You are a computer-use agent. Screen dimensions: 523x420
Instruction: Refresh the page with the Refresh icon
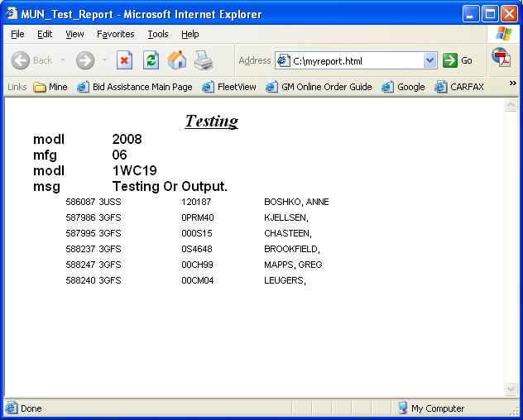[151, 60]
